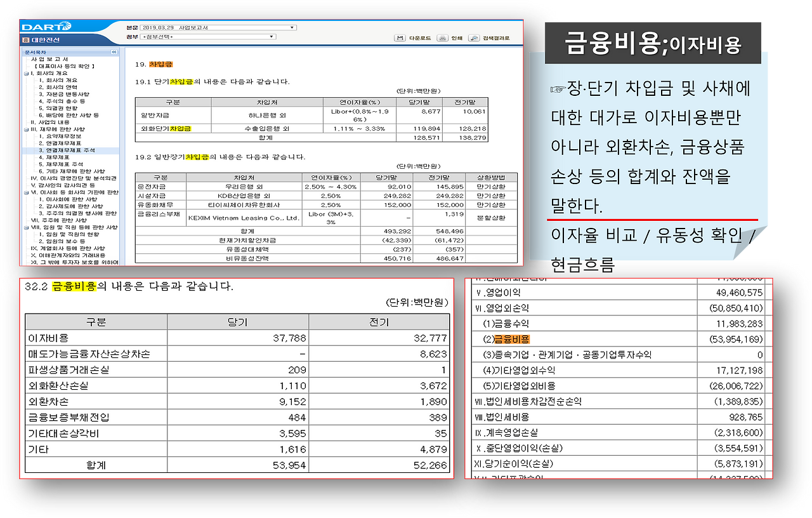Select 1. 회사의 개요 in tree
This screenshot has width=812, height=518.
pyautogui.click(x=58, y=80)
